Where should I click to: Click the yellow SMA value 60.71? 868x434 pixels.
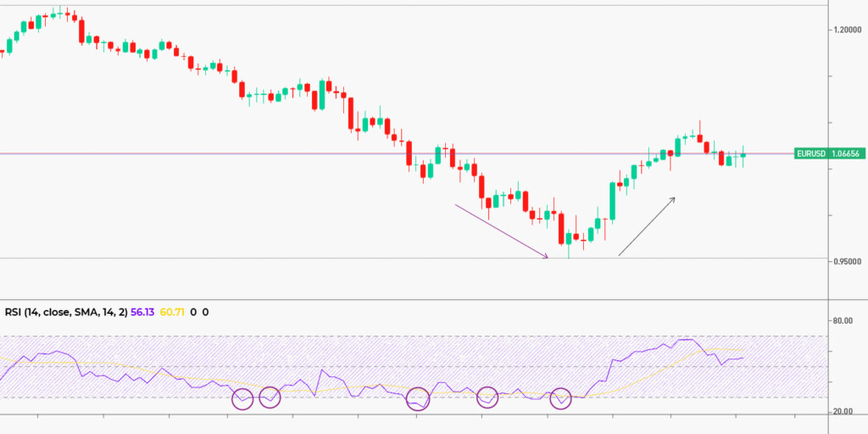tap(172, 312)
